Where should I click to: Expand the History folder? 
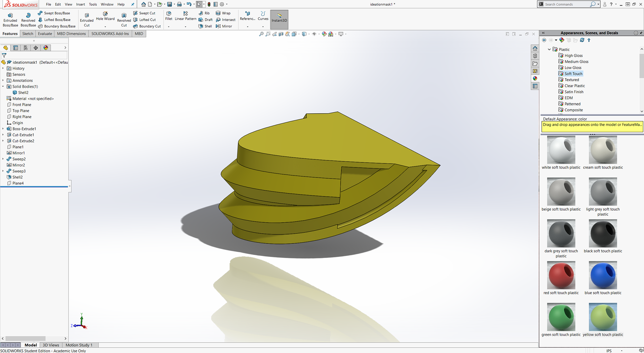3,68
